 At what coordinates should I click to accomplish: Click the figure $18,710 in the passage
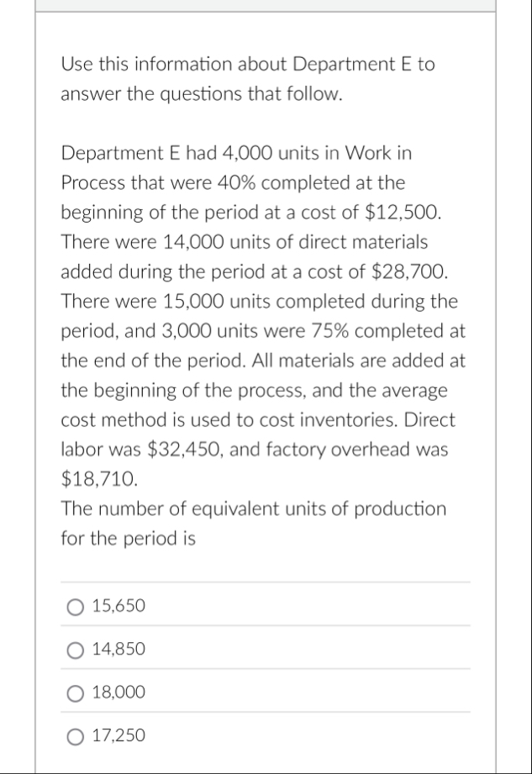point(88,478)
